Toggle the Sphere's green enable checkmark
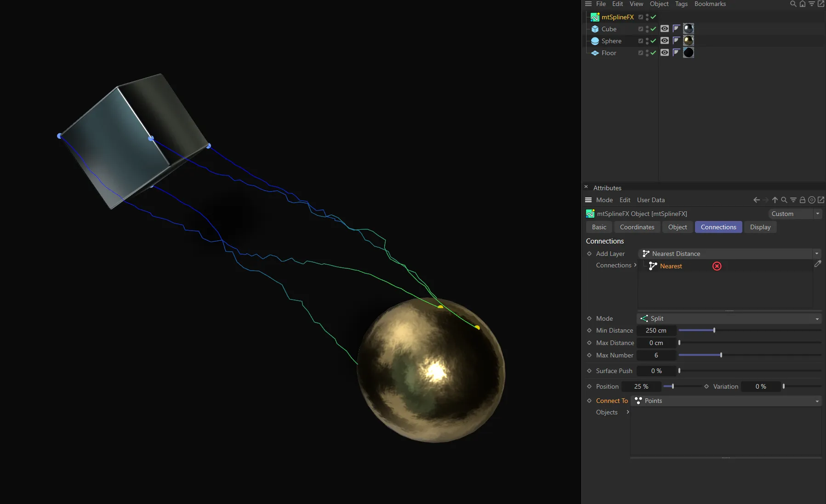 pyautogui.click(x=654, y=41)
